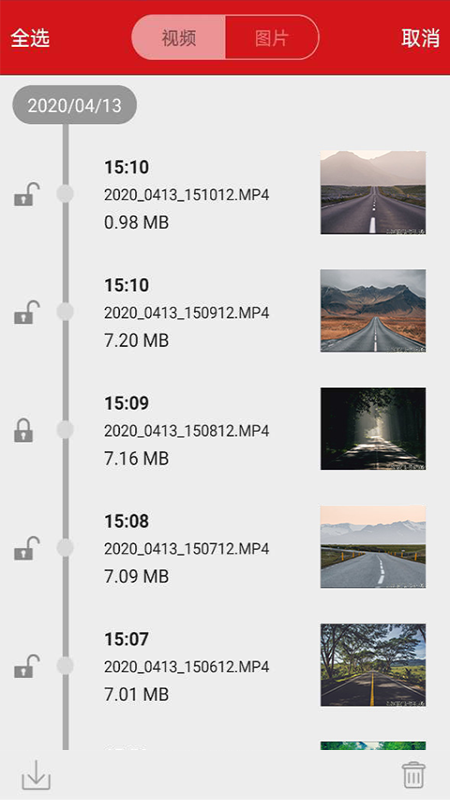
Task: Open the dark tunnel forest thumbnail
Action: [373, 429]
